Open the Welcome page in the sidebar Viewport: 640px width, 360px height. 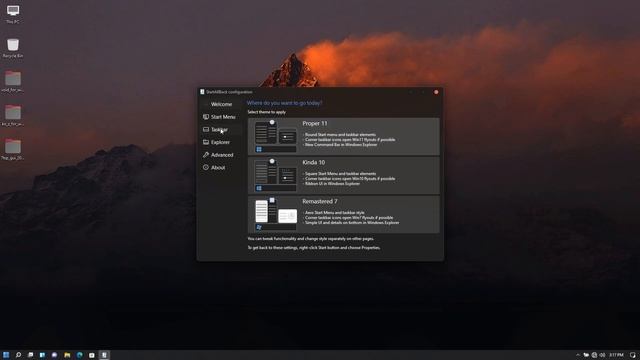coord(221,104)
